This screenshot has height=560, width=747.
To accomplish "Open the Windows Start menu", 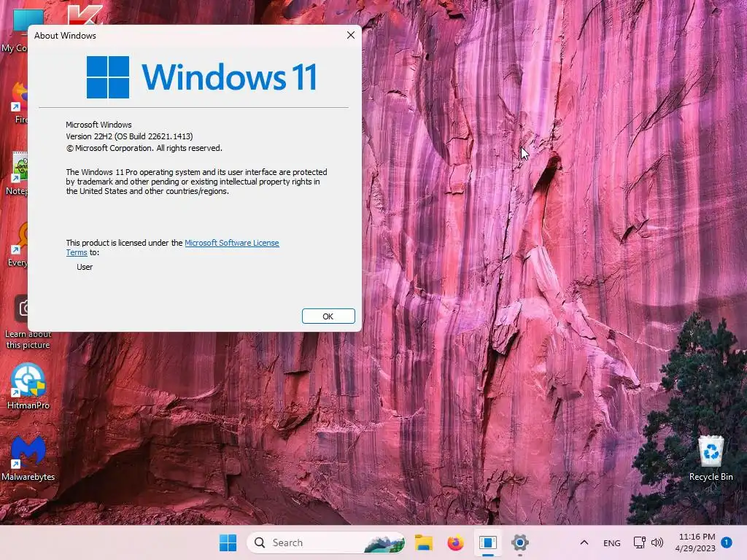I will click(x=228, y=542).
